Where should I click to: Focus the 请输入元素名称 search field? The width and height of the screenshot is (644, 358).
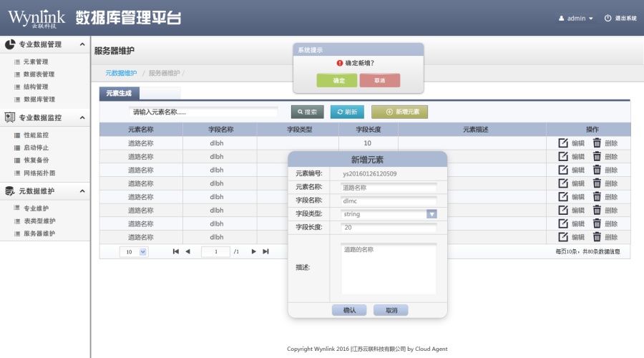tap(204, 112)
